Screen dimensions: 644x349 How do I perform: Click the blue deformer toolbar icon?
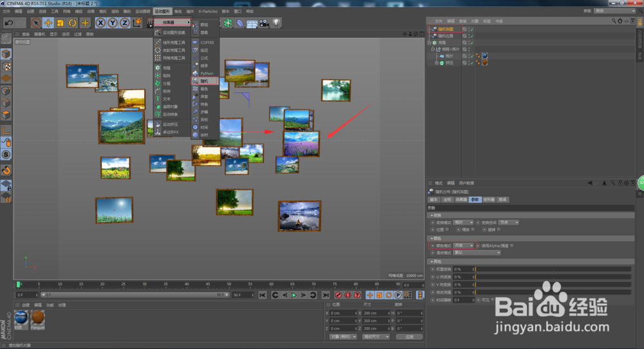pyautogui.click(x=240, y=23)
